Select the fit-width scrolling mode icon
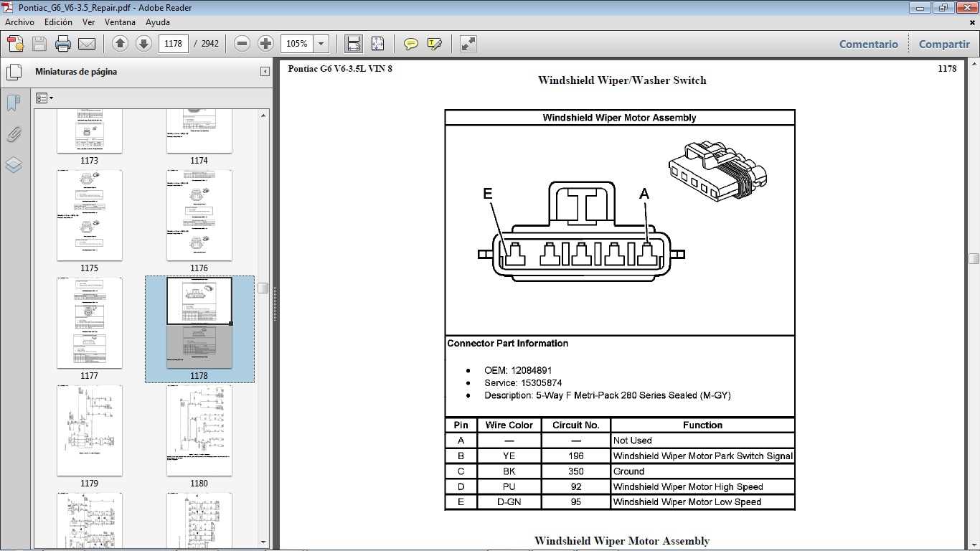 [x=354, y=44]
